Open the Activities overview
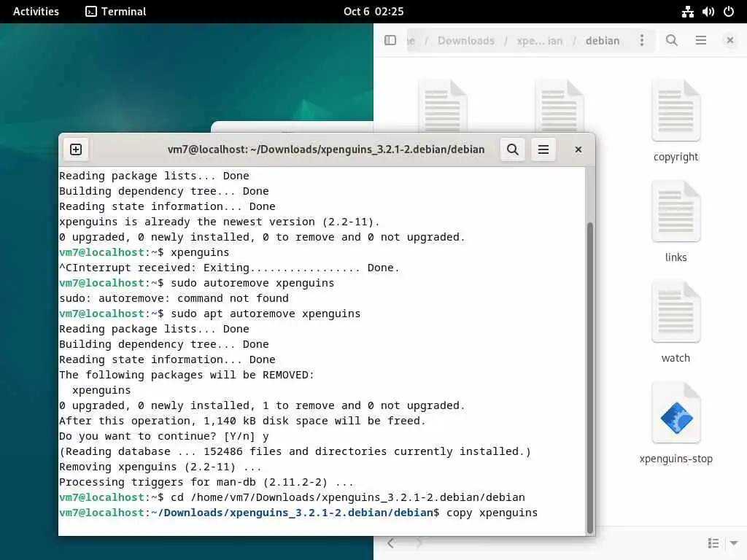 point(36,12)
